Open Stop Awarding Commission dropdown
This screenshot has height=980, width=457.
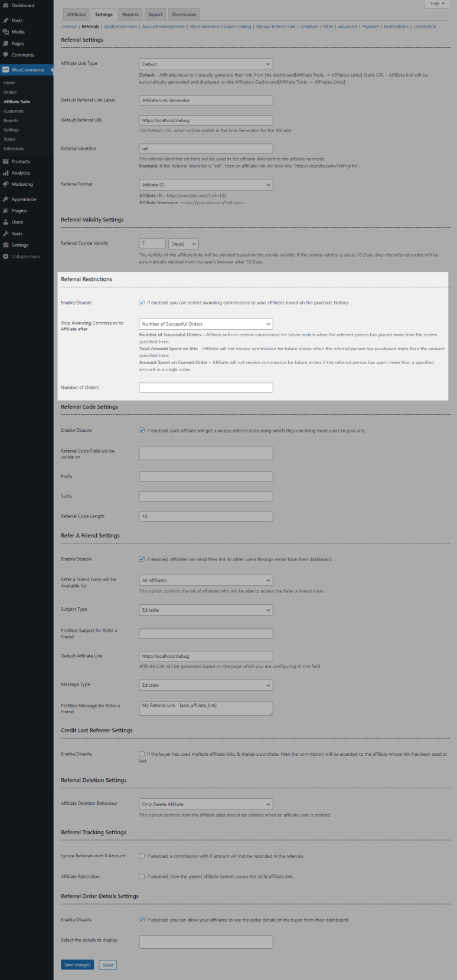pos(206,324)
